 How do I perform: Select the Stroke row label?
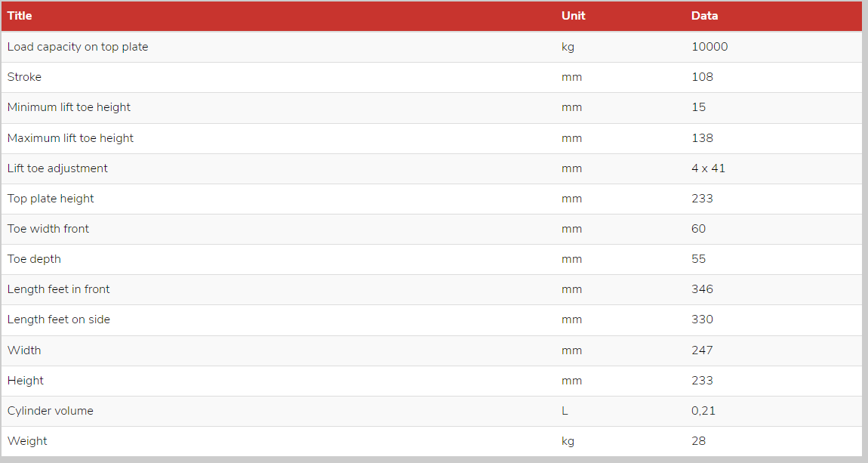[24, 77]
